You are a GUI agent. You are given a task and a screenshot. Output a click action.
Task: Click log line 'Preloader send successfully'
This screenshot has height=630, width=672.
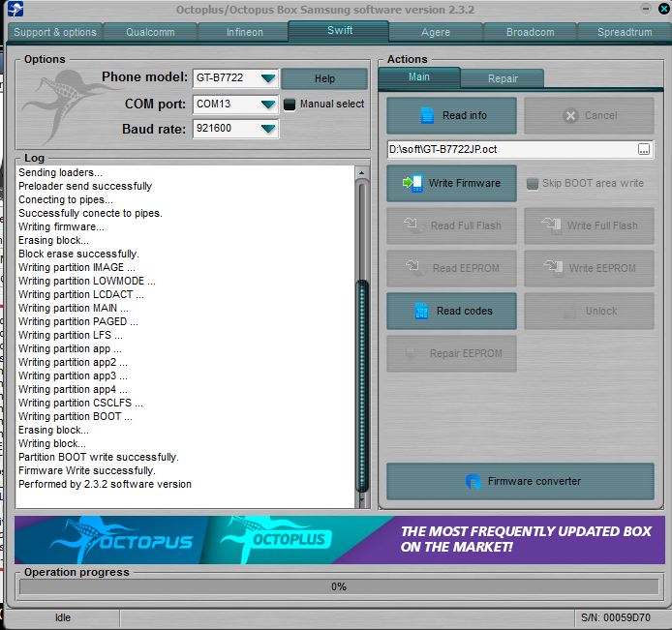(x=85, y=187)
